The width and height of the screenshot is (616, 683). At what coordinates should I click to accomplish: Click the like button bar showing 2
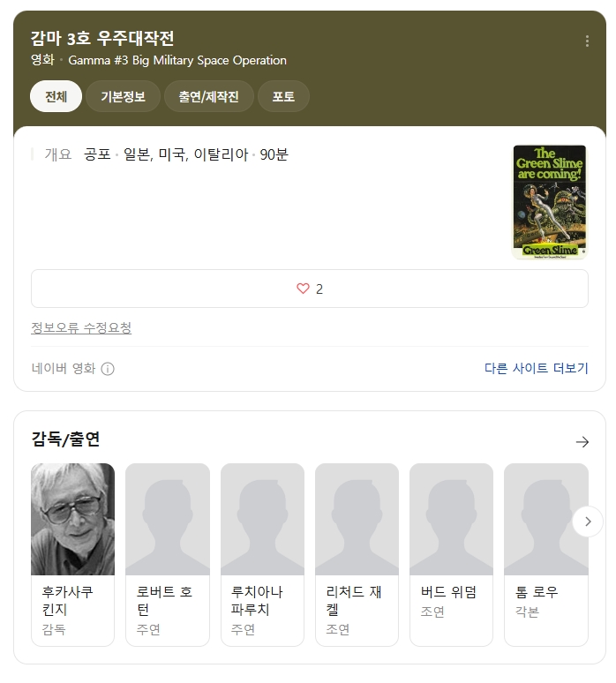click(x=310, y=289)
